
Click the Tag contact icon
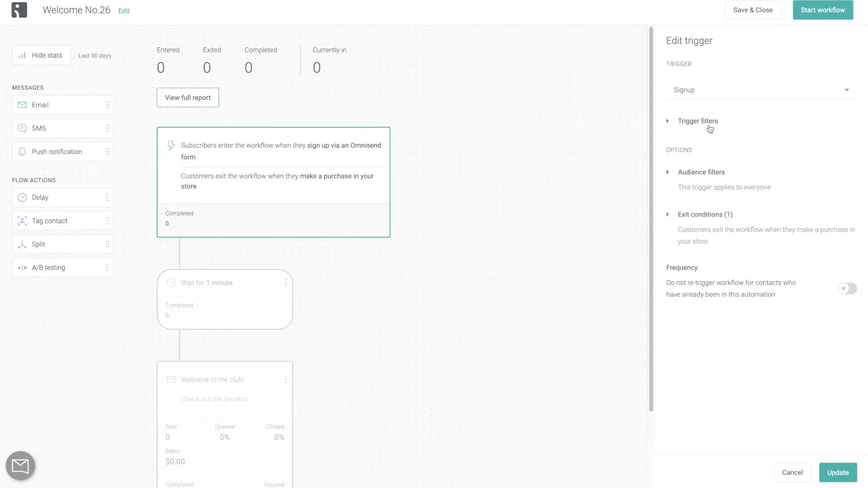coord(22,221)
